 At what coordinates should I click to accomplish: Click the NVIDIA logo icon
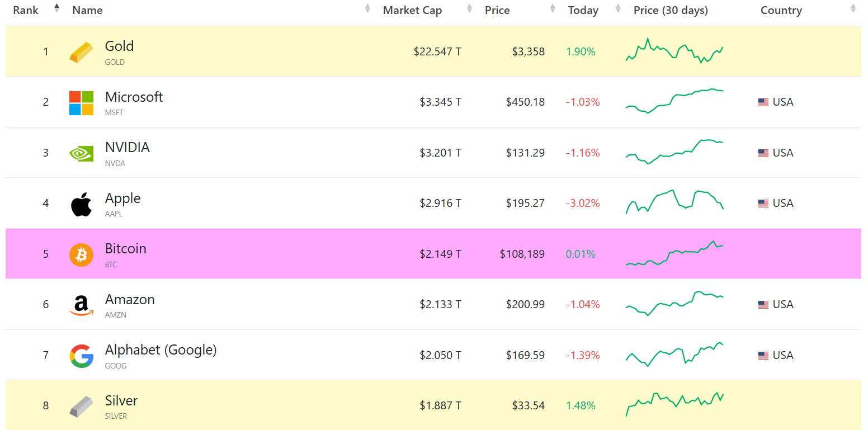click(81, 153)
